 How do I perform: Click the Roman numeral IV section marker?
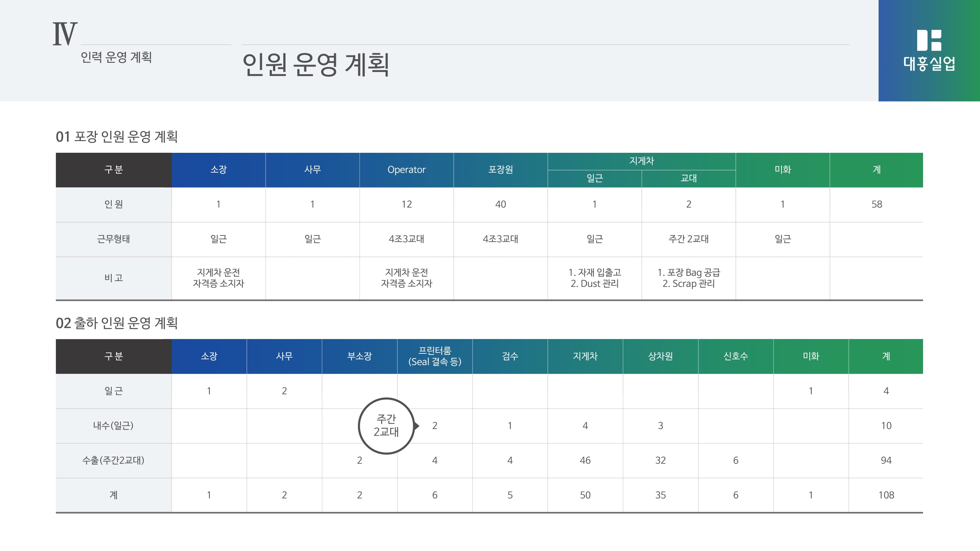pos(65,34)
